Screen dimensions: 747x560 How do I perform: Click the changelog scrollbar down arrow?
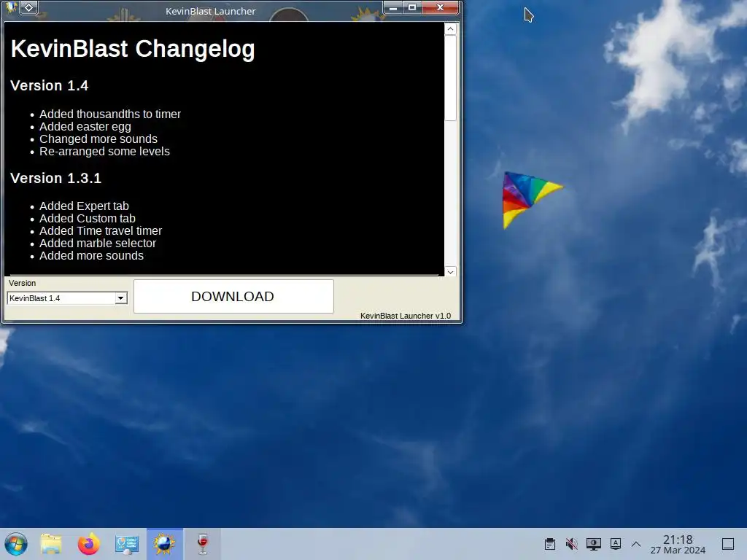point(450,272)
